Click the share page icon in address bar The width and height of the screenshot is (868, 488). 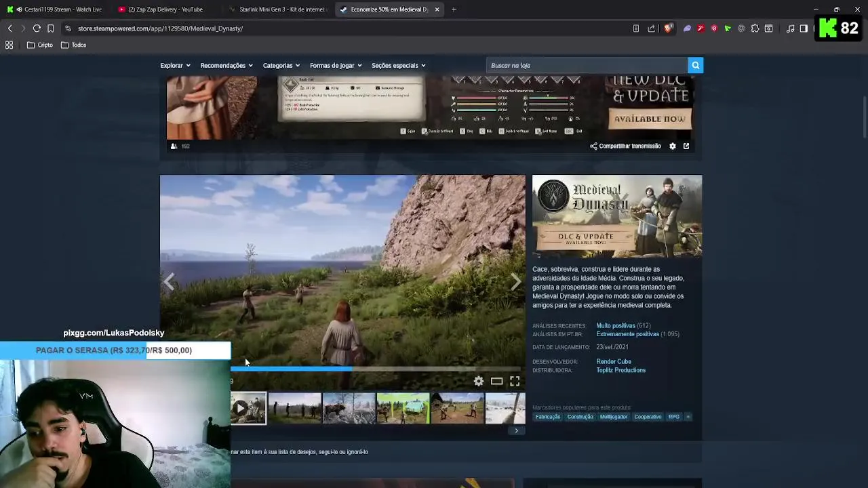point(652,28)
